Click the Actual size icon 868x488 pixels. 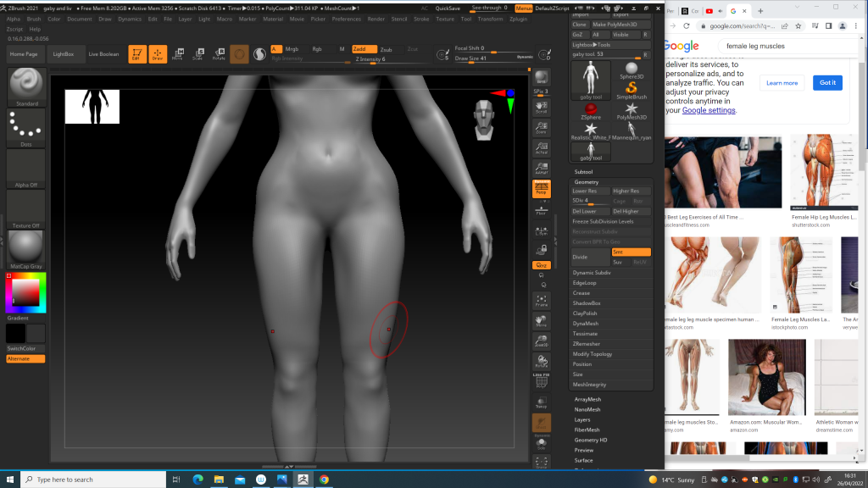542,148
